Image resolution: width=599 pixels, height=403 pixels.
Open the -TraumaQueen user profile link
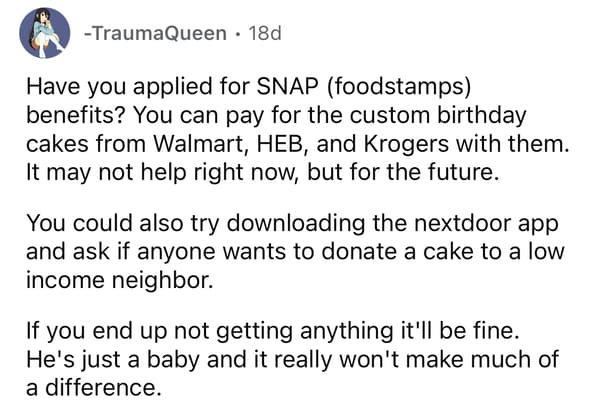155,33
